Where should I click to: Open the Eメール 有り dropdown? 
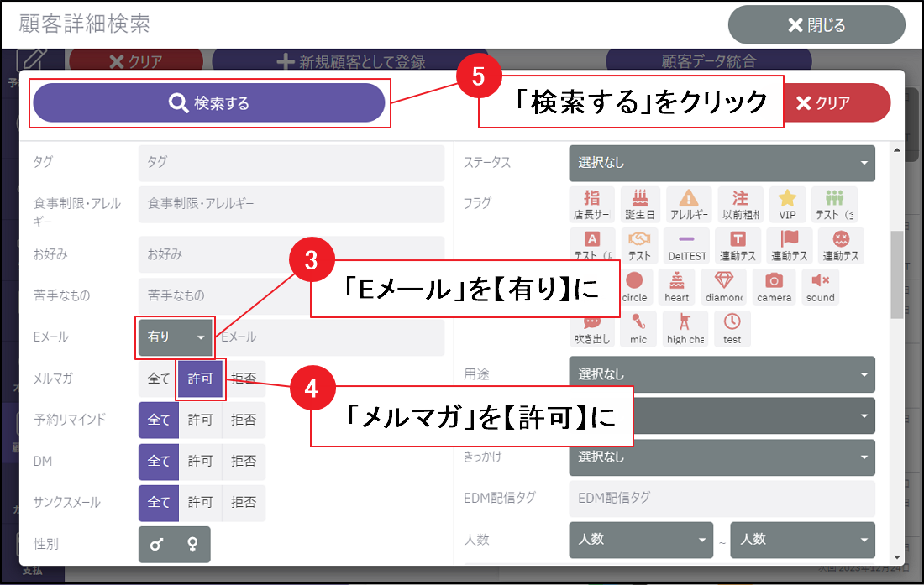click(x=176, y=337)
